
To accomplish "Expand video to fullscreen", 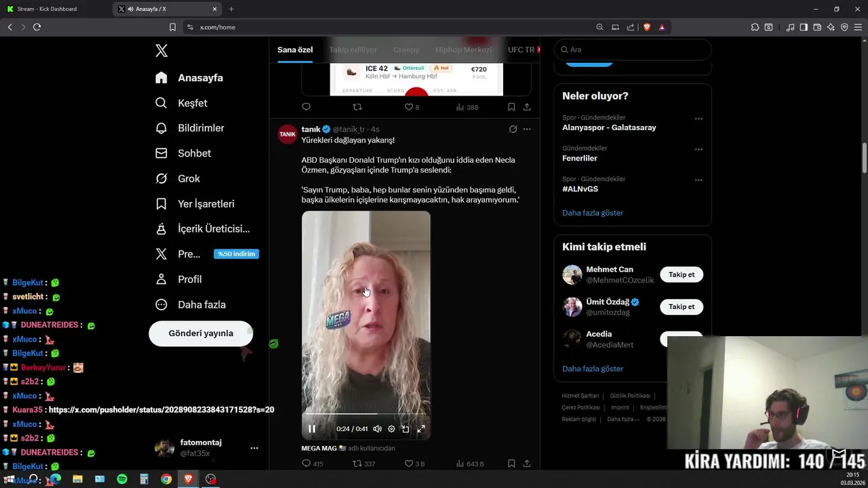I will click(x=421, y=428).
